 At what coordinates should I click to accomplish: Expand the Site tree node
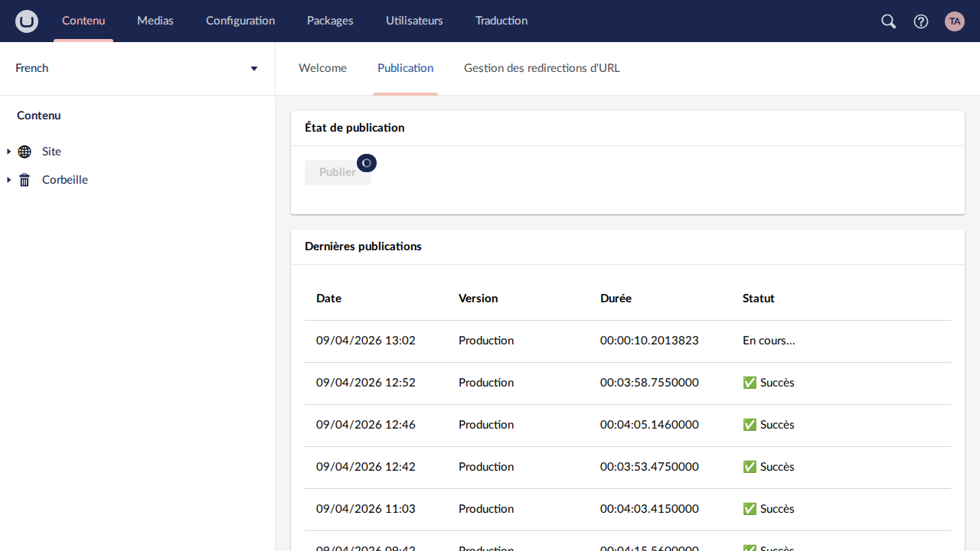click(x=8, y=152)
